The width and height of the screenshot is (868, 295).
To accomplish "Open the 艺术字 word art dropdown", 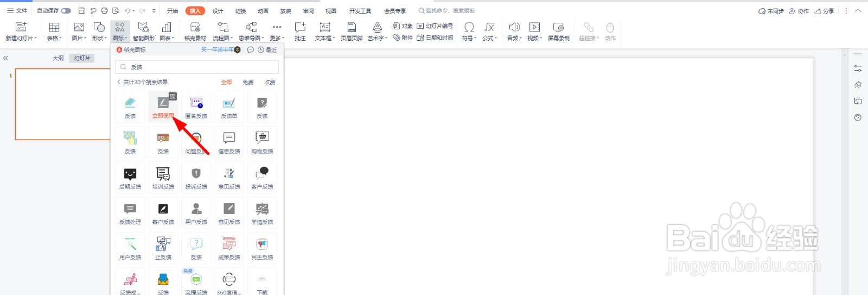I will click(378, 32).
